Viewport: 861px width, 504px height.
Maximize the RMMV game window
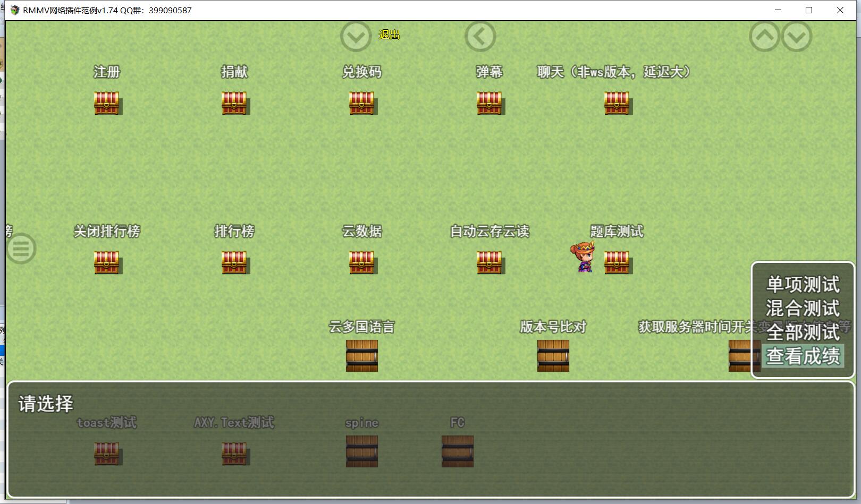coord(809,10)
